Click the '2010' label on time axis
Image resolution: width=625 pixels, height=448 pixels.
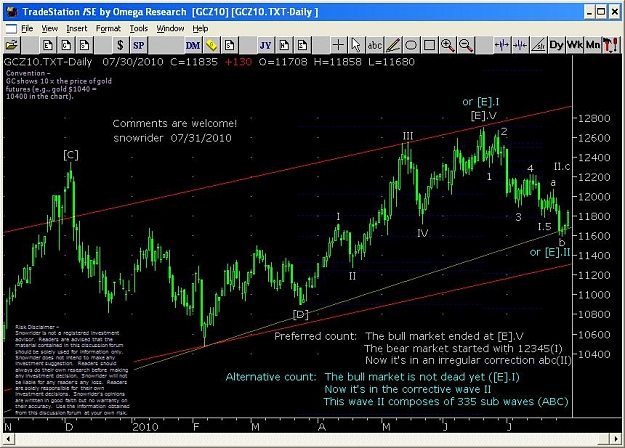[145, 427]
